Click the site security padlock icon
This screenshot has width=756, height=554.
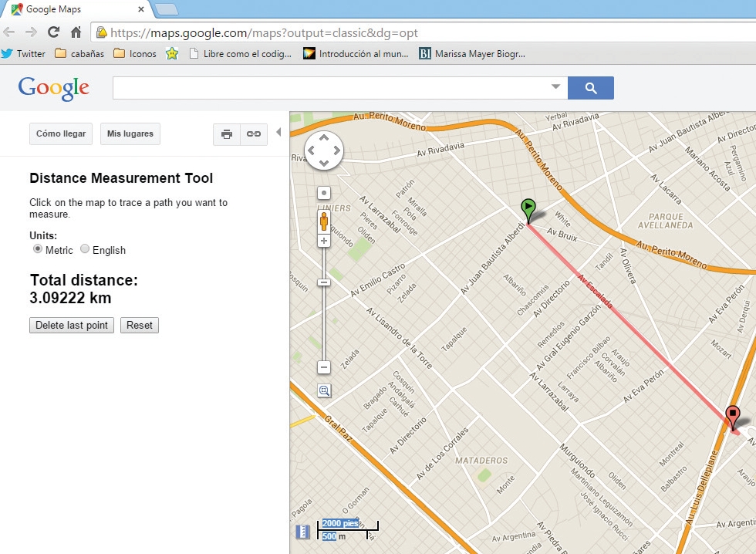click(x=101, y=32)
